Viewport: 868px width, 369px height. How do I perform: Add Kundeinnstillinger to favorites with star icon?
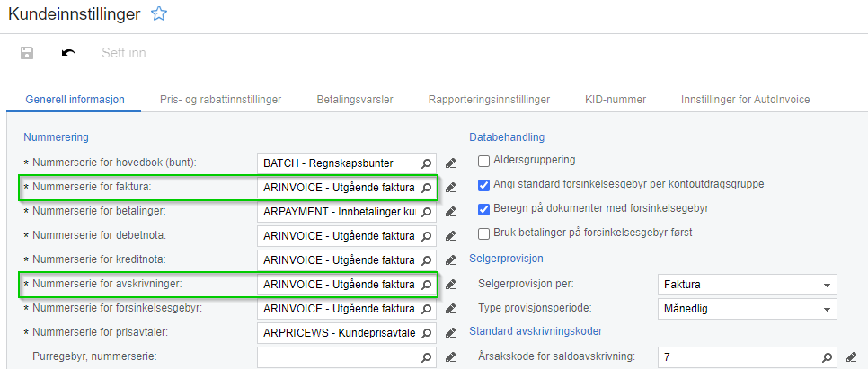pos(159,14)
